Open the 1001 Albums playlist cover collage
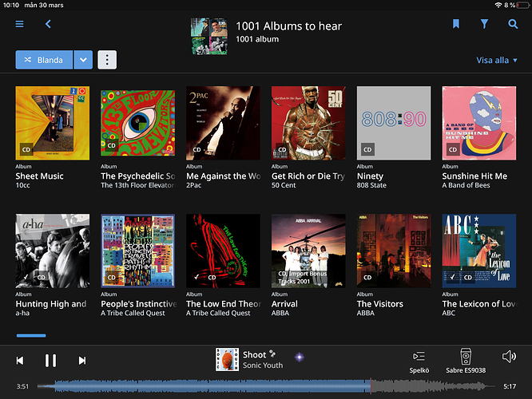Image resolution: width=532 pixels, height=399 pixels. point(209,36)
